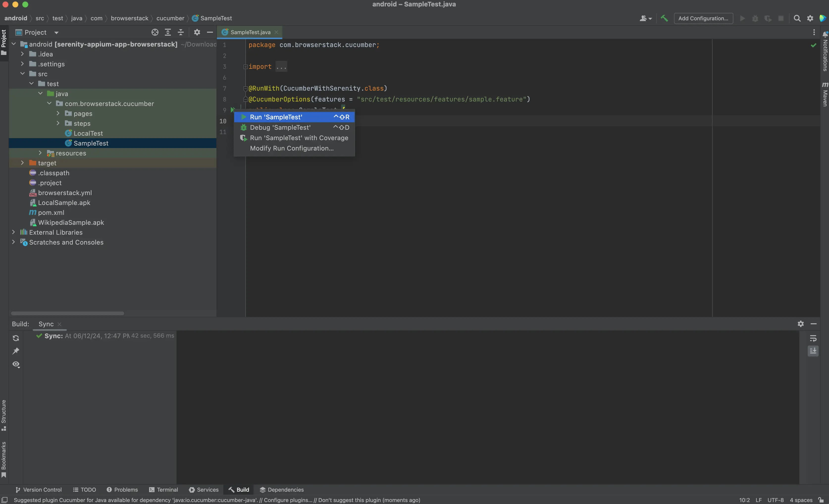The height and width of the screenshot is (504, 829).
Task: Open pom.xml in project tree
Action: 51,213
